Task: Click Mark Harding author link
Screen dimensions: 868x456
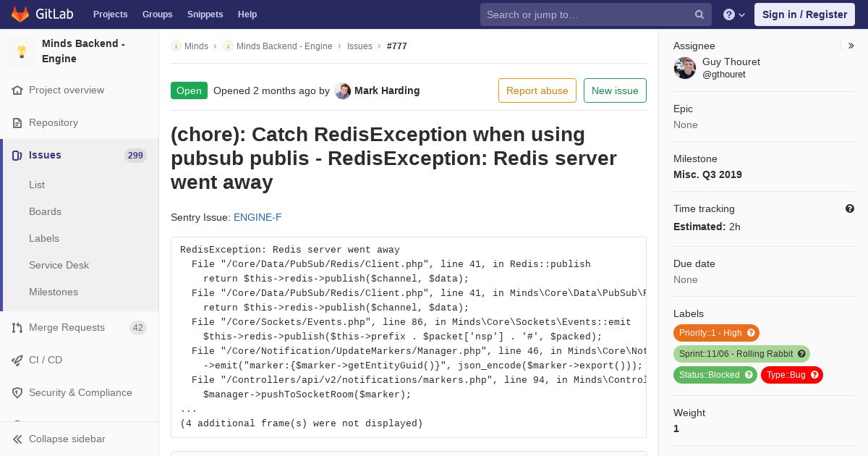Action: (x=387, y=91)
